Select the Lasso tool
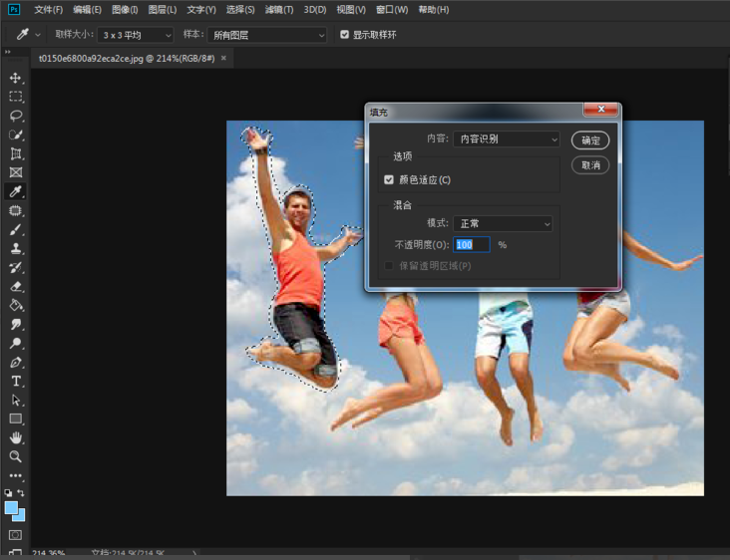730x560 pixels. (x=16, y=116)
